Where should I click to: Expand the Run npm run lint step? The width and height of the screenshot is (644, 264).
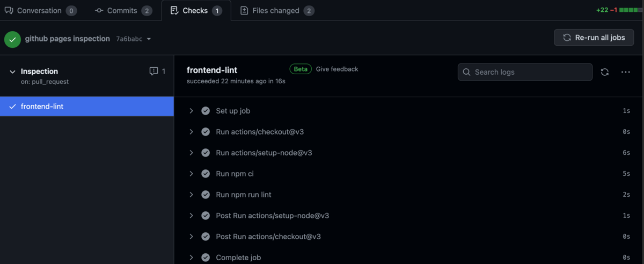(x=191, y=195)
